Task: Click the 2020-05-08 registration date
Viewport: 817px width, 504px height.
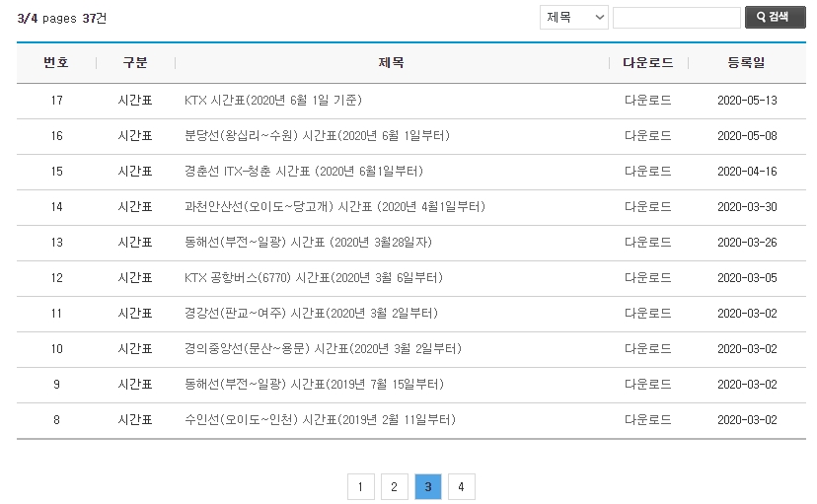Action: (x=747, y=136)
